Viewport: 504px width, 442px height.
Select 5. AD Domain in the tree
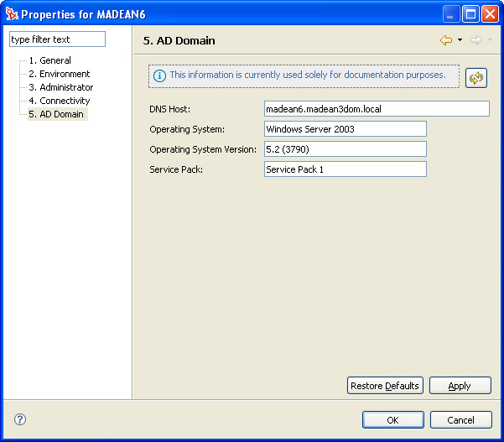pyautogui.click(x=56, y=114)
